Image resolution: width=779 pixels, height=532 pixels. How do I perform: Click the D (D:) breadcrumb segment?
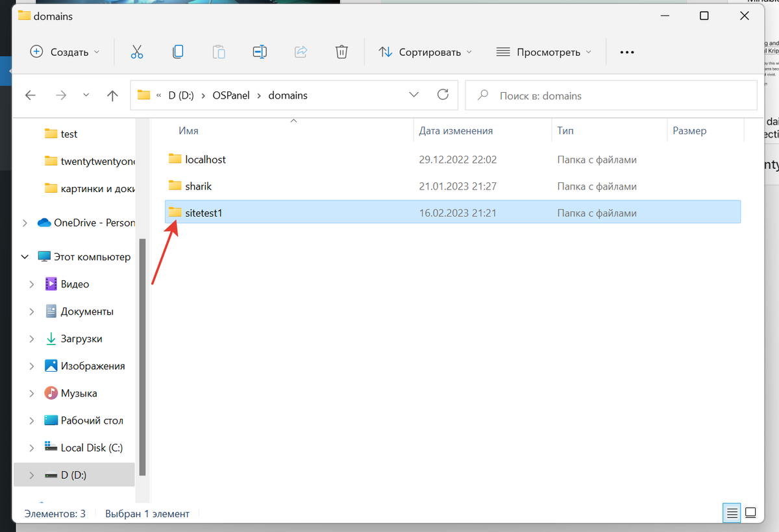click(182, 95)
